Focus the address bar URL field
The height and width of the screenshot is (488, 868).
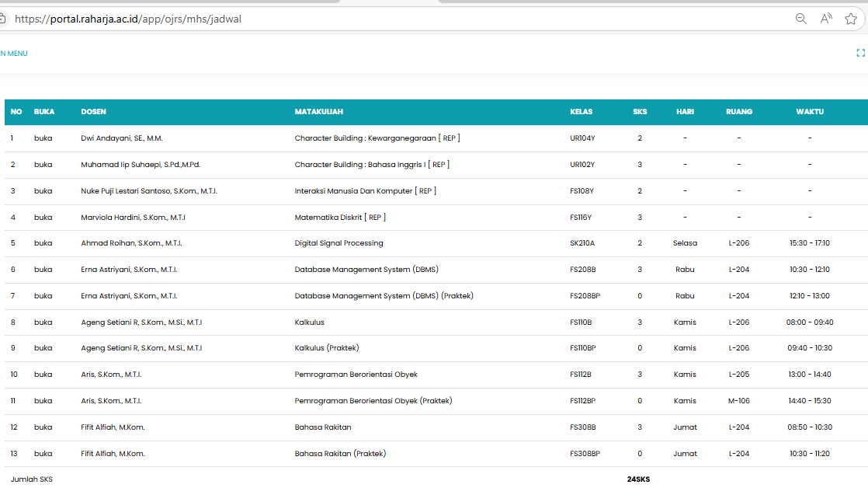pos(128,19)
